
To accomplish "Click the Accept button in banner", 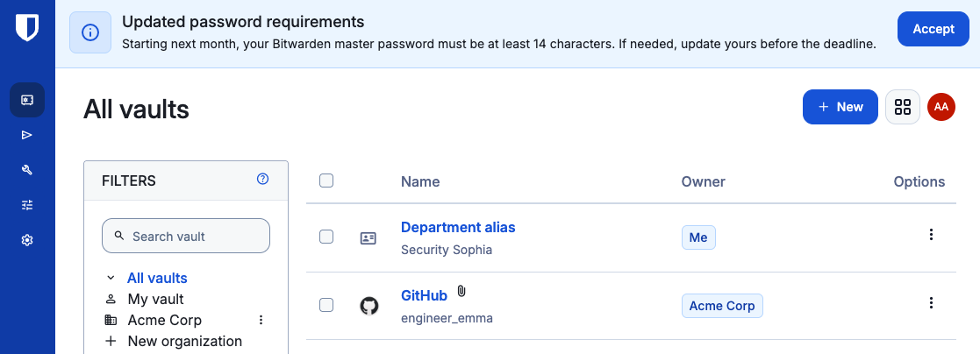I will (x=934, y=29).
